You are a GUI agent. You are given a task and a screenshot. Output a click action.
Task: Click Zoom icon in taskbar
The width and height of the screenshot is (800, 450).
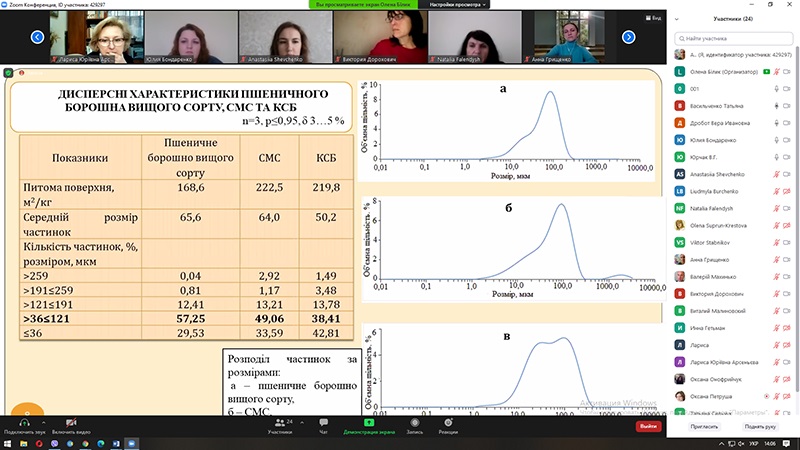coord(132,444)
